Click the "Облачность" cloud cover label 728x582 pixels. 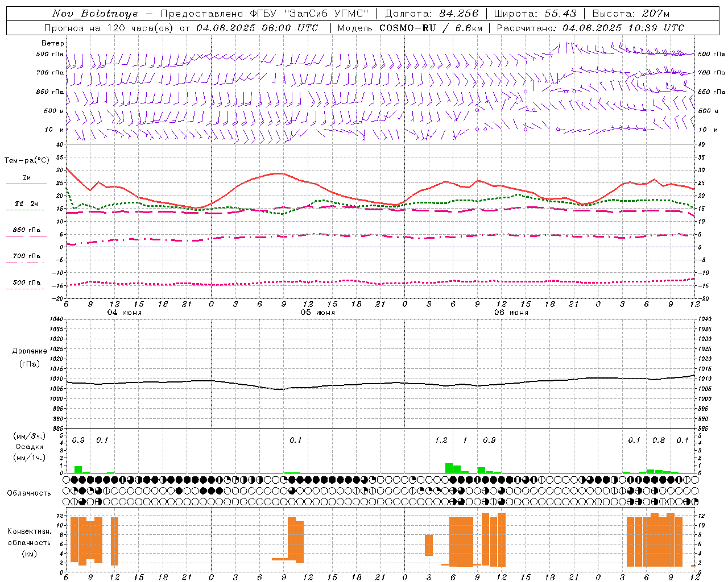[29, 493]
